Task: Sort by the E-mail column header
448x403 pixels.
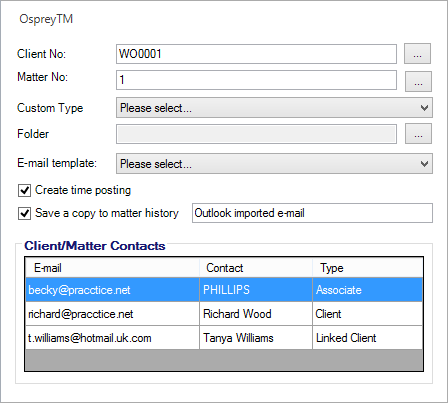Action: point(113,268)
